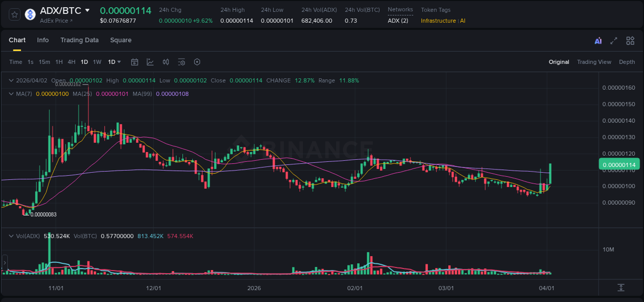Expand the chart to fullscreen with the arrows icon
The image size is (644, 302).
point(614,40)
